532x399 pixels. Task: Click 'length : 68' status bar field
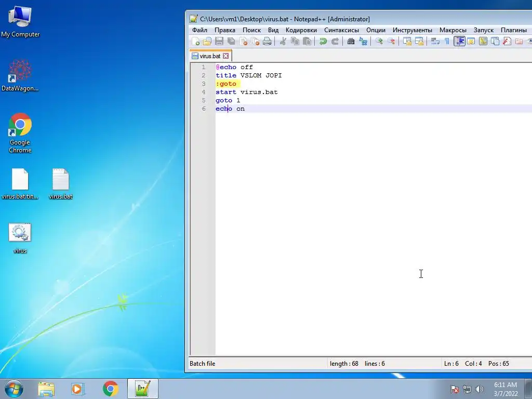click(344, 363)
